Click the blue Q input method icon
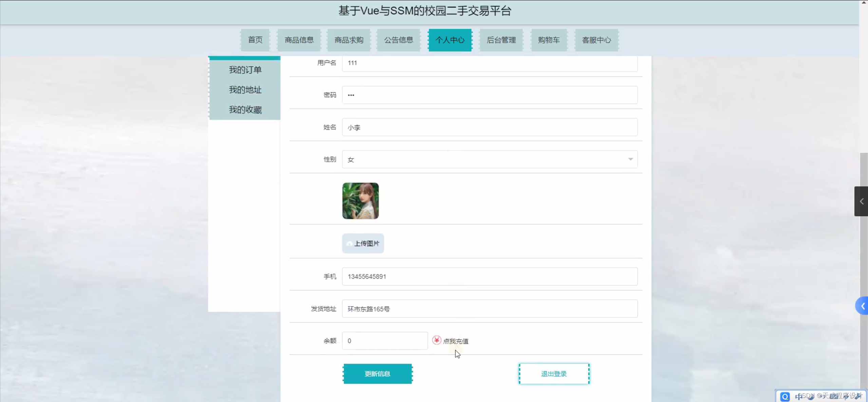 (785, 396)
